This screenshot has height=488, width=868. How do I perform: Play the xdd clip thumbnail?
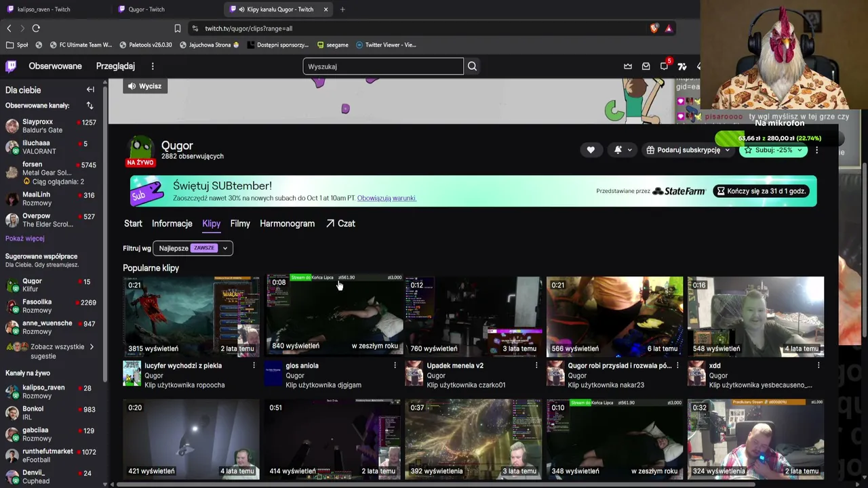click(x=755, y=317)
